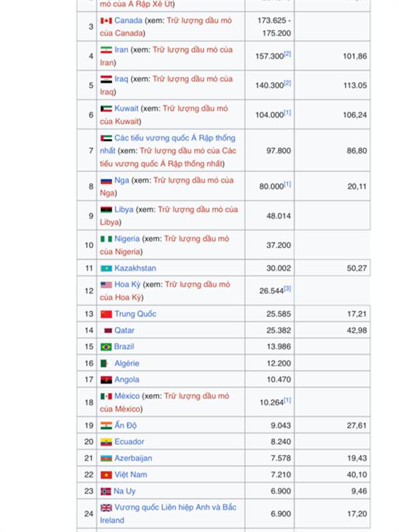The image size is (399, 532).
Task: Click the Iran flag icon
Action: coord(106,50)
